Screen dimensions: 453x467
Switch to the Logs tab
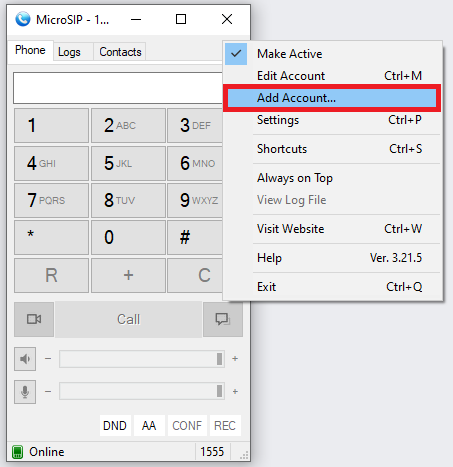click(69, 52)
